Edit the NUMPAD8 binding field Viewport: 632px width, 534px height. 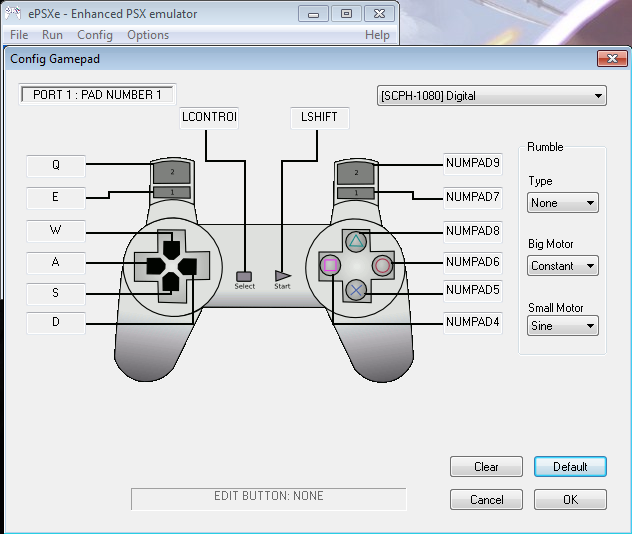(473, 232)
